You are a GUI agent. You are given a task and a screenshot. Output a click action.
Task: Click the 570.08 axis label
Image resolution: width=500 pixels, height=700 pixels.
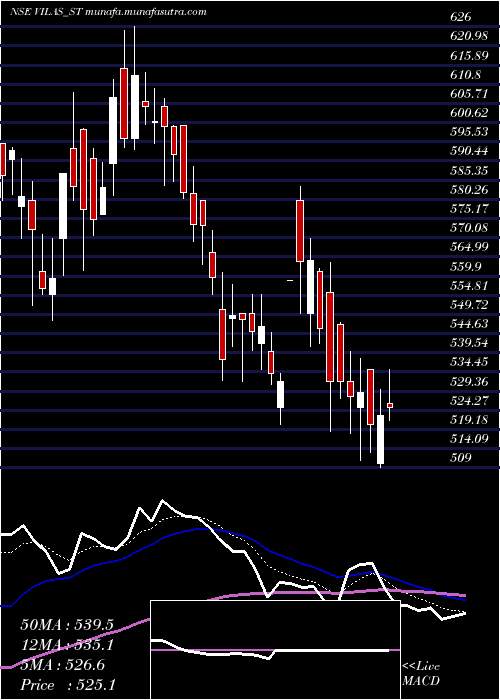469,228
